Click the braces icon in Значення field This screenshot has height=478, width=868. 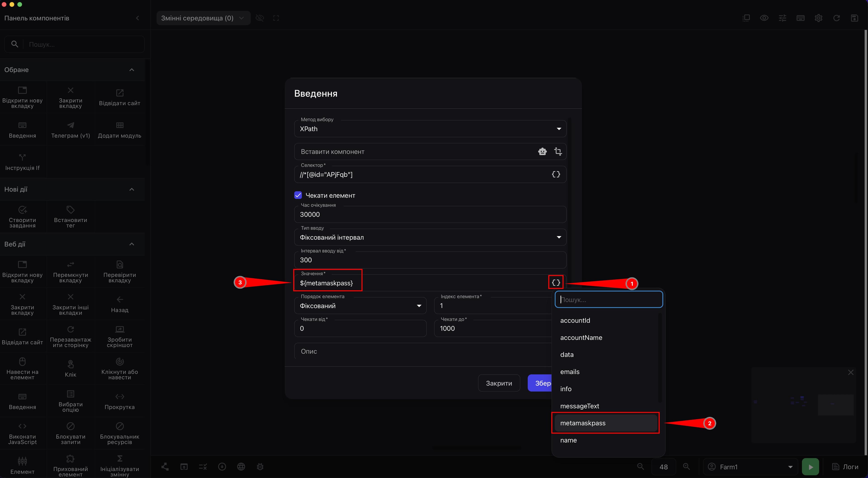pos(556,282)
